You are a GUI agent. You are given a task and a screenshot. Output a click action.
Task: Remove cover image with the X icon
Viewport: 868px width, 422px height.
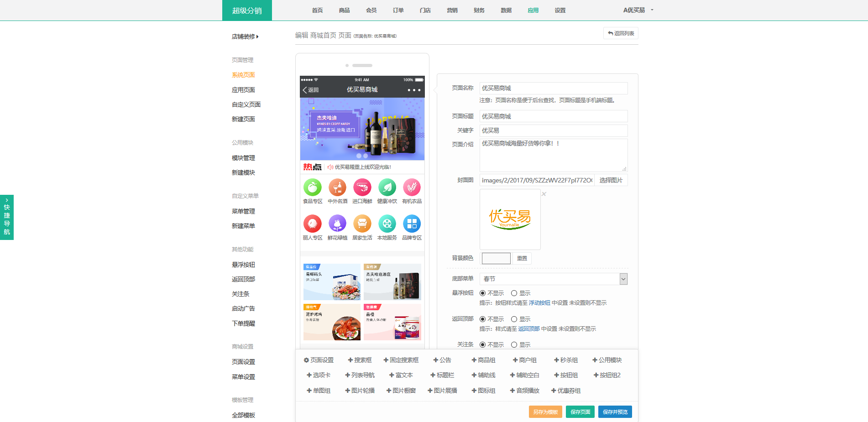(x=544, y=194)
